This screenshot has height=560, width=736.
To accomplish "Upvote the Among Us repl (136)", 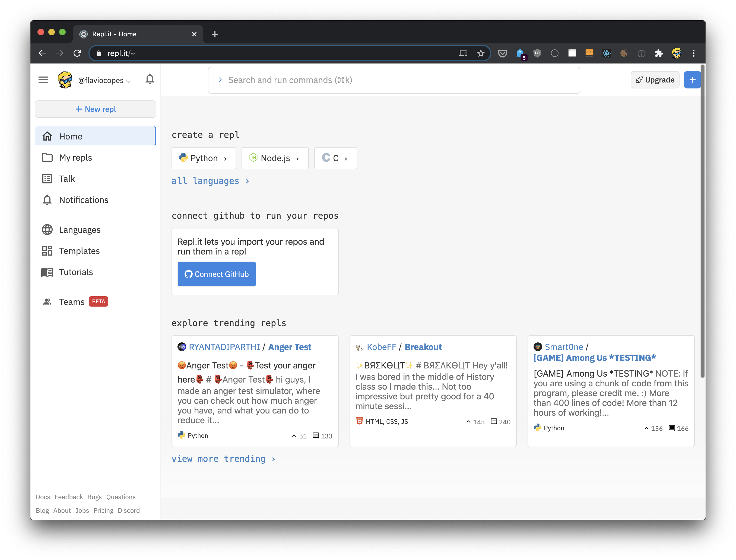I will coord(653,429).
